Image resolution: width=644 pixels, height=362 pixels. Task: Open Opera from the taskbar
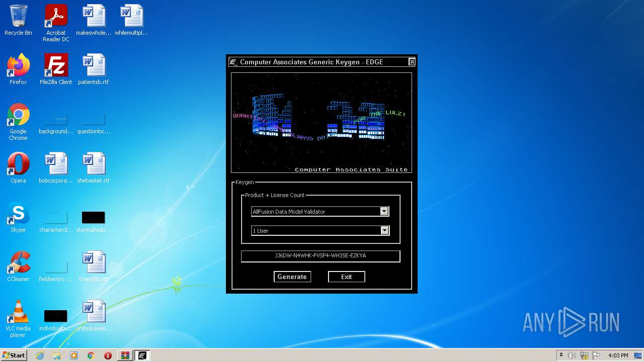pos(108,355)
